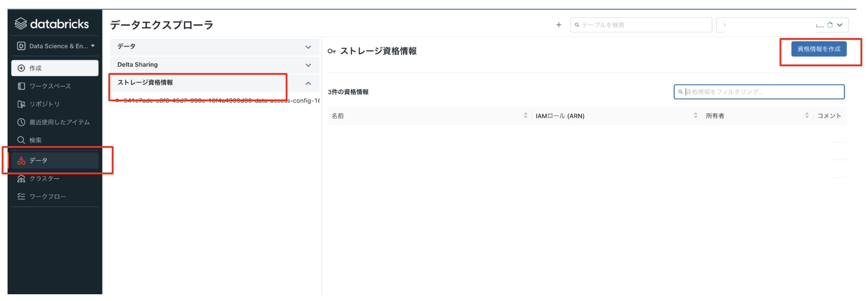The image size is (868, 301).
Task: Click the Clusters icon
Action: click(x=21, y=179)
